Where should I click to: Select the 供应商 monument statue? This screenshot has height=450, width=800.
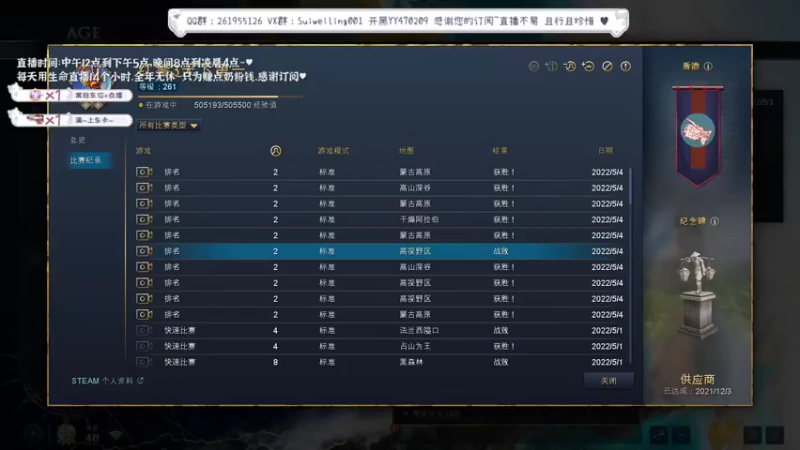click(697, 295)
